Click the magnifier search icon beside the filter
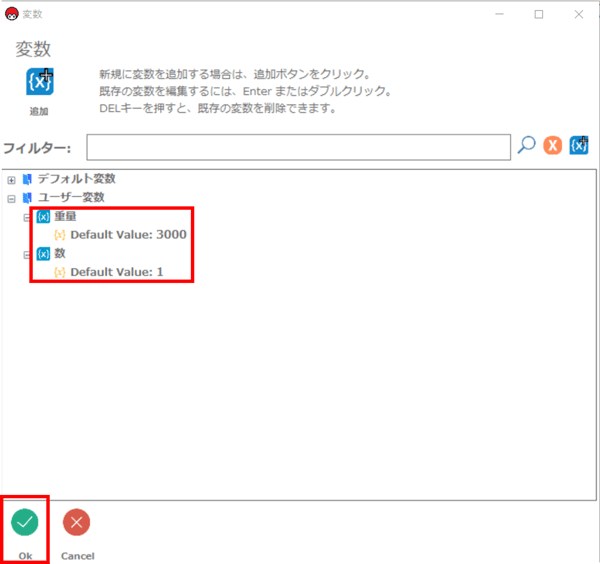 pyautogui.click(x=527, y=145)
